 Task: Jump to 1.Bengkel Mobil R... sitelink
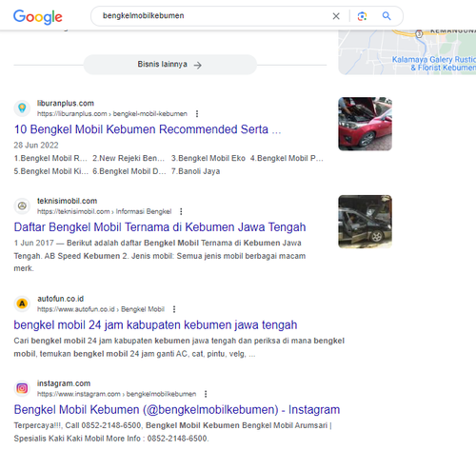(50, 158)
